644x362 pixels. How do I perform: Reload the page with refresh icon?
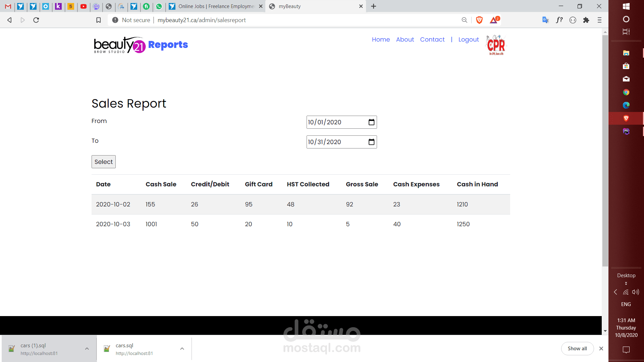[x=36, y=20]
